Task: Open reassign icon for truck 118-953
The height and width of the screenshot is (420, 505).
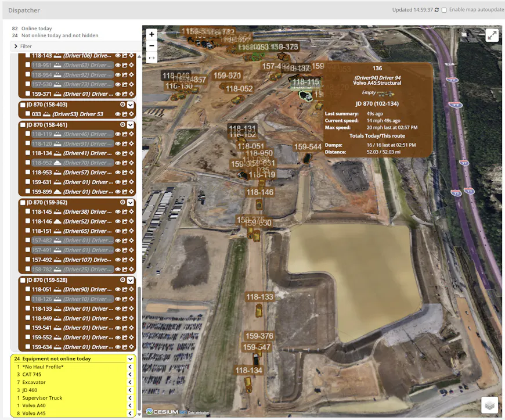Action: tap(125, 173)
